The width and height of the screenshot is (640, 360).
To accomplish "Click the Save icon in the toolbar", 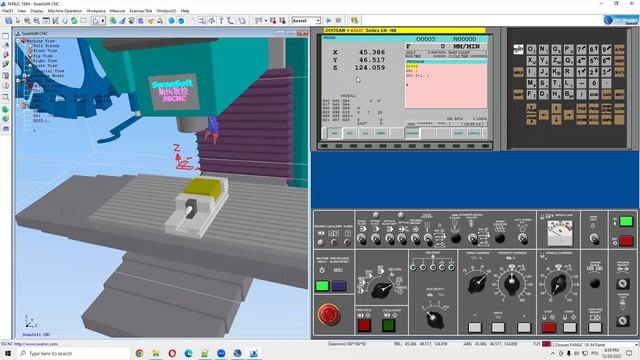I will pos(8,20).
